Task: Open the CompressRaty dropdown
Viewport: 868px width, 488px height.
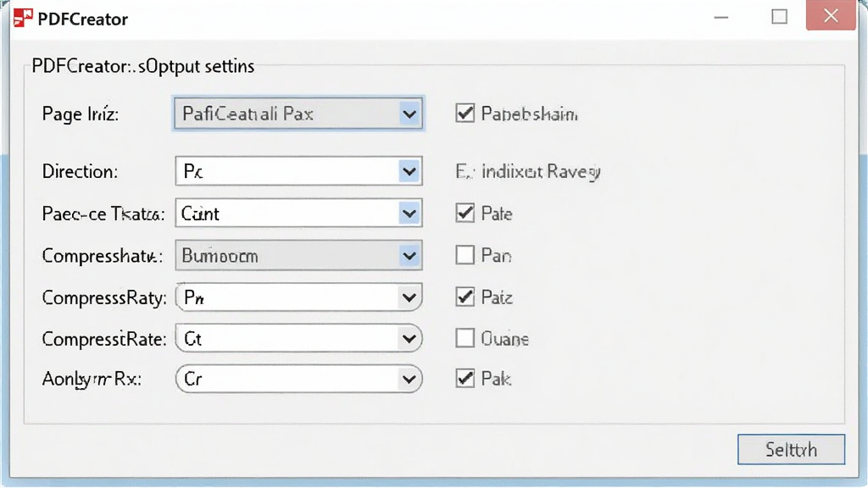Action: 298,297
